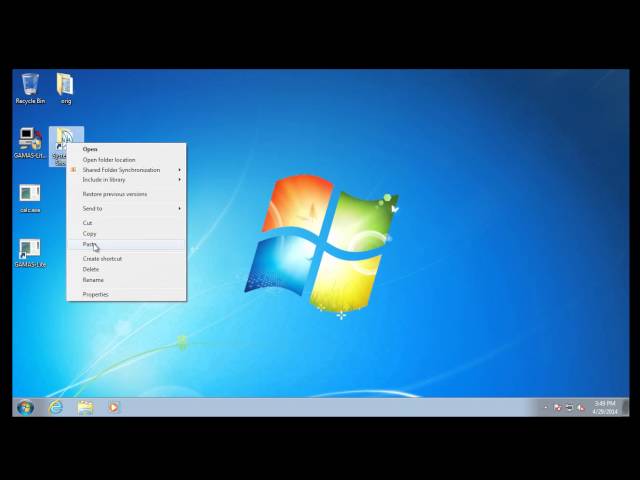
Task: Select the orig folder on the desktop
Action: 65,88
